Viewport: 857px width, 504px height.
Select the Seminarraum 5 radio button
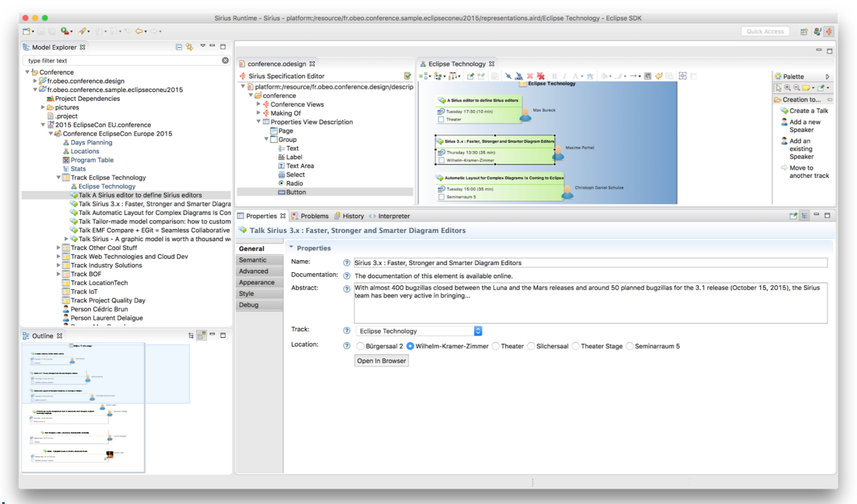click(x=630, y=346)
